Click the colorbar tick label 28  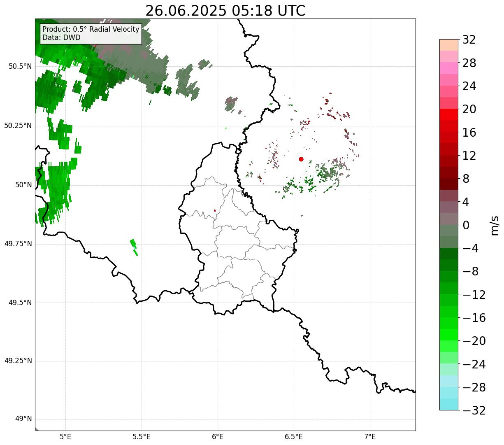(x=469, y=63)
